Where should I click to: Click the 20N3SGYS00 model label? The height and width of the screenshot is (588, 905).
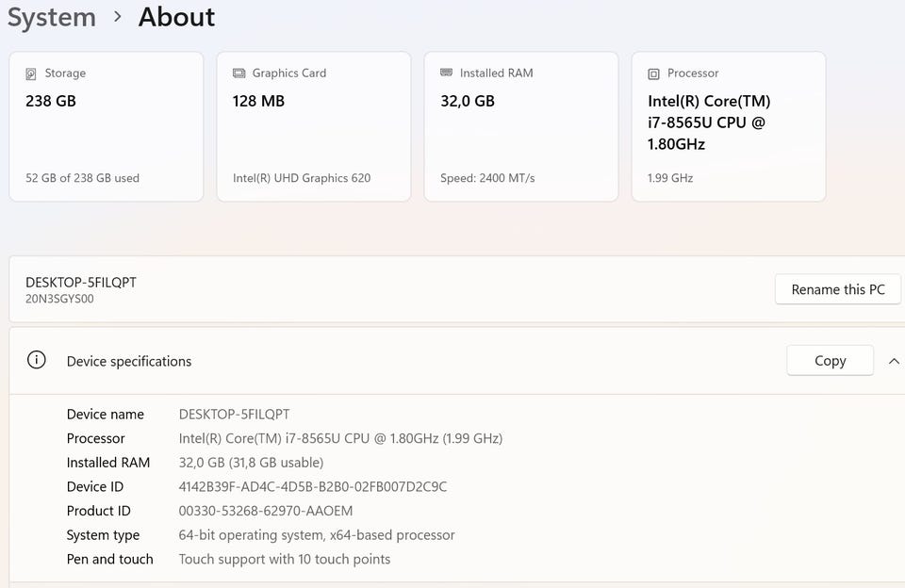pyautogui.click(x=59, y=300)
